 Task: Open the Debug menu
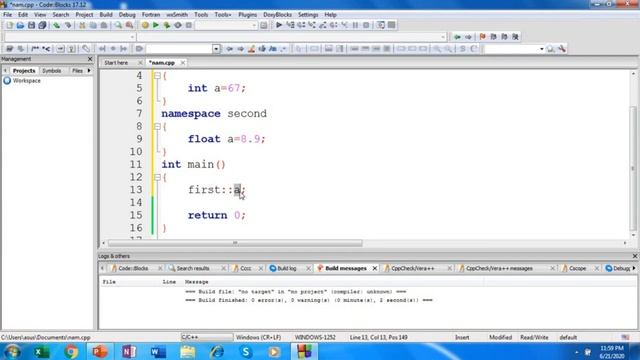click(x=127, y=15)
